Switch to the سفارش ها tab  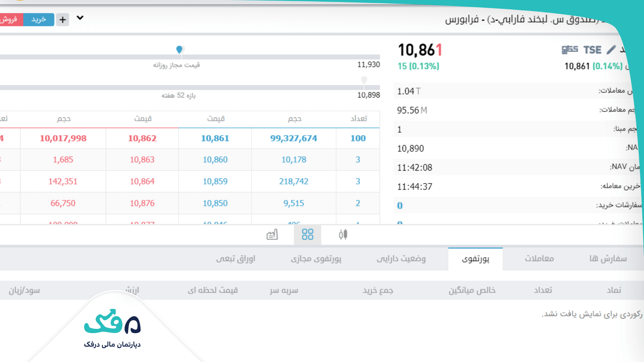coord(608,259)
